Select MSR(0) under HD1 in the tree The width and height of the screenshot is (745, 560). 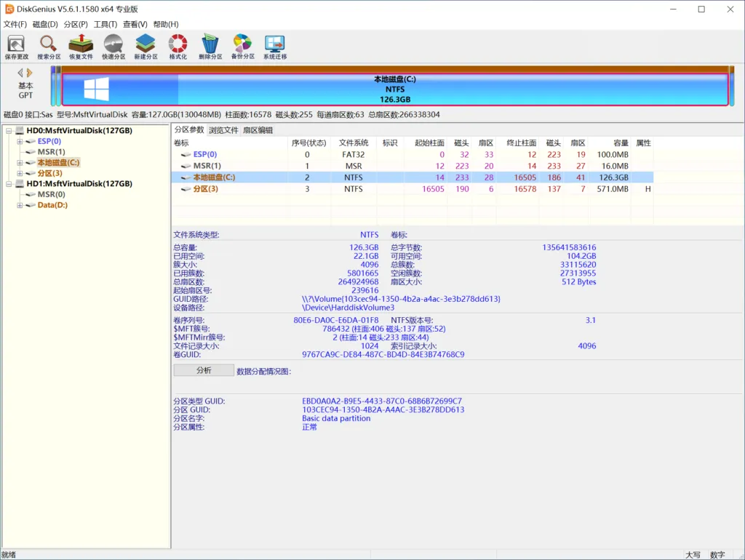(x=52, y=193)
